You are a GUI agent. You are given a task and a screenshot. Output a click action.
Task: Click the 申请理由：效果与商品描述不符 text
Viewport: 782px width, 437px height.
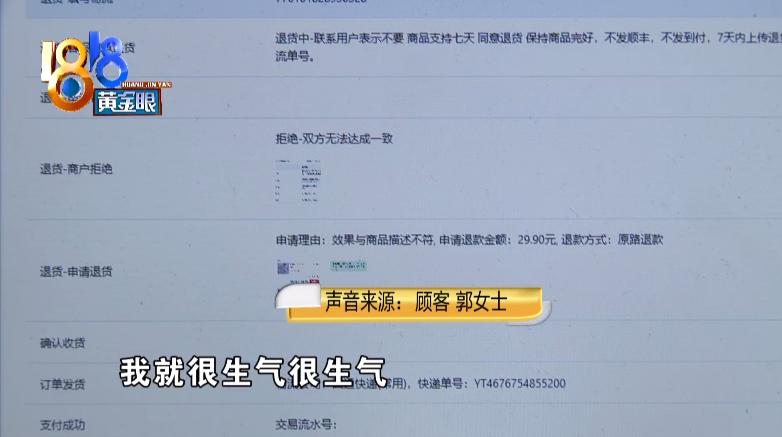(x=355, y=240)
